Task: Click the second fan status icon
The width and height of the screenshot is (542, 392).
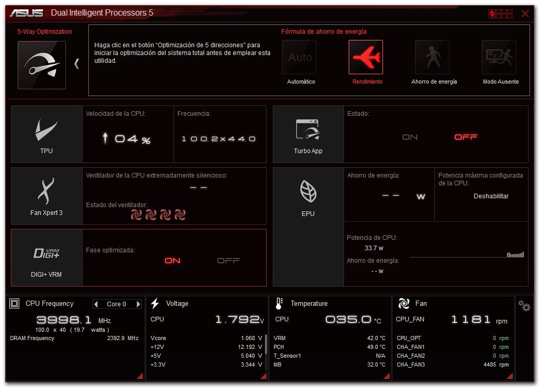Action: tap(151, 215)
